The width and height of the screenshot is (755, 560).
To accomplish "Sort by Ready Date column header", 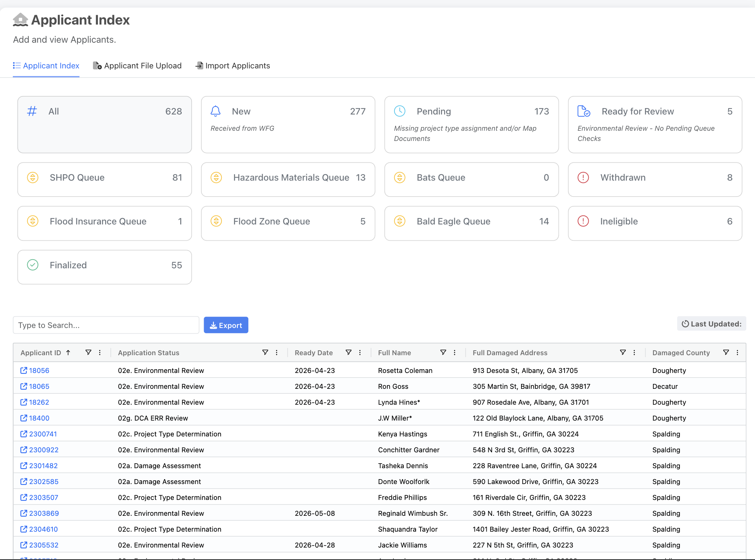I will pyautogui.click(x=314, y=353).
